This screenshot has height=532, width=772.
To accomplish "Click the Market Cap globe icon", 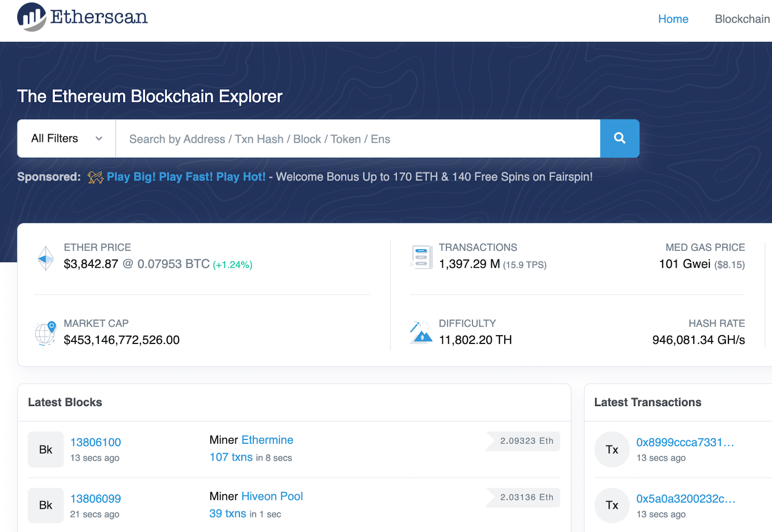I will [46, 333].
